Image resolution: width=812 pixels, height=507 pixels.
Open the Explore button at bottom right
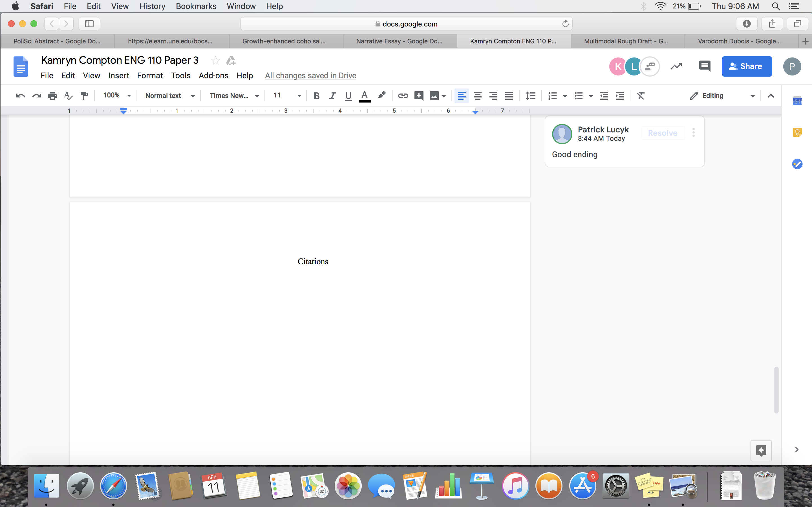coord(761,450)
